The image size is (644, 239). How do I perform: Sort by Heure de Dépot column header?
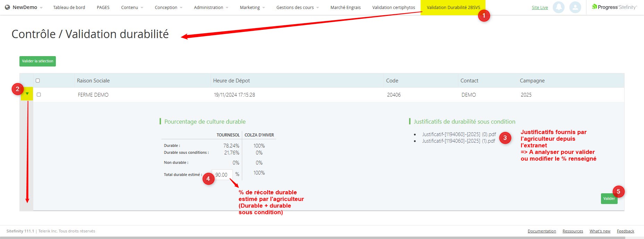point(231,81)
